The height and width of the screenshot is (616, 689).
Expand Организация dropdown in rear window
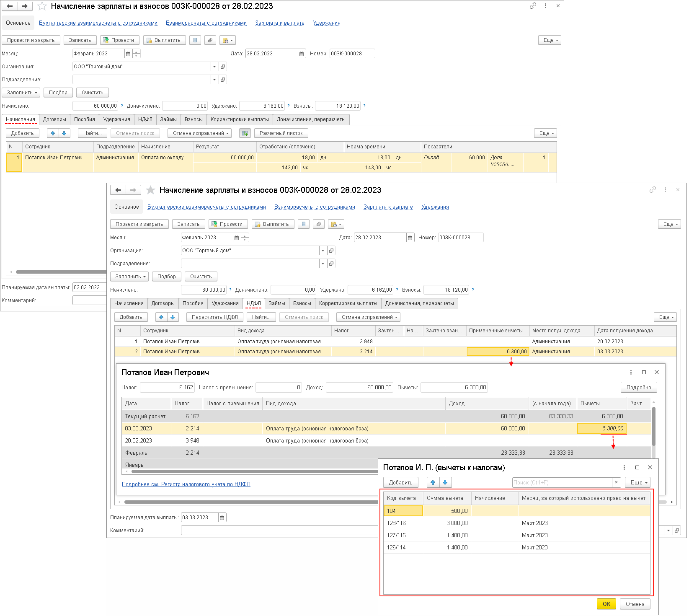(x=214, y=67)
